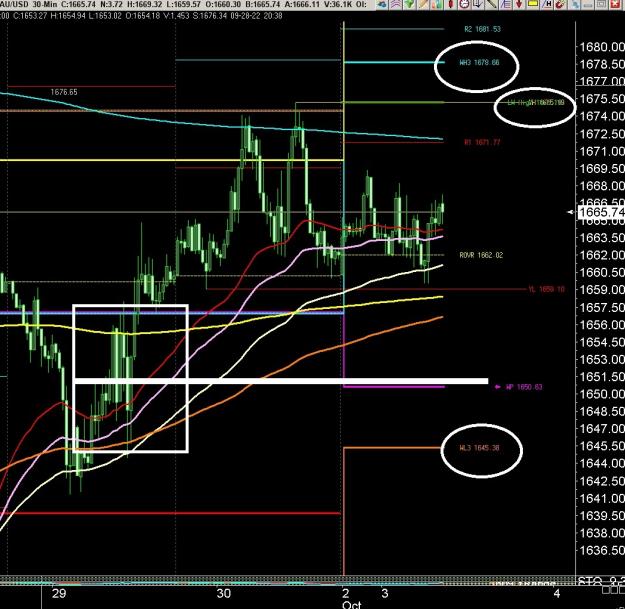The height and width of the screenshot is (609, 625).
Task: Click the restore window button in the top right
Action: coord(602,4)
